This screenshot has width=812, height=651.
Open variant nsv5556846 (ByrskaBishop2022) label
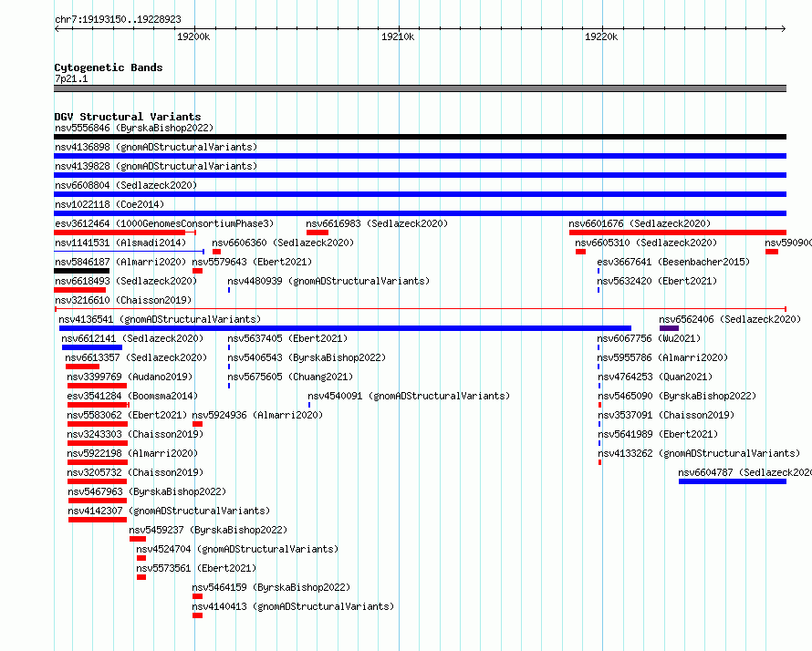pyautogui.click(x=134, y=128)
